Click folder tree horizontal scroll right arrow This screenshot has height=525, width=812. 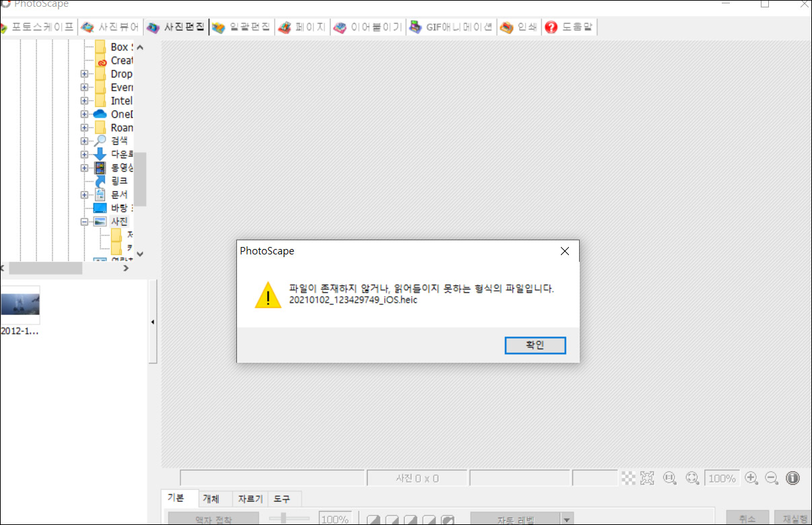pos(126,268)
